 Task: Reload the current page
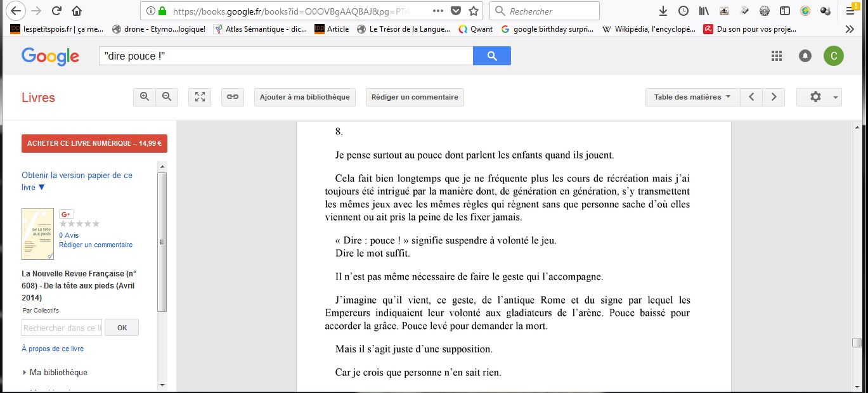[x=56, y=11]
